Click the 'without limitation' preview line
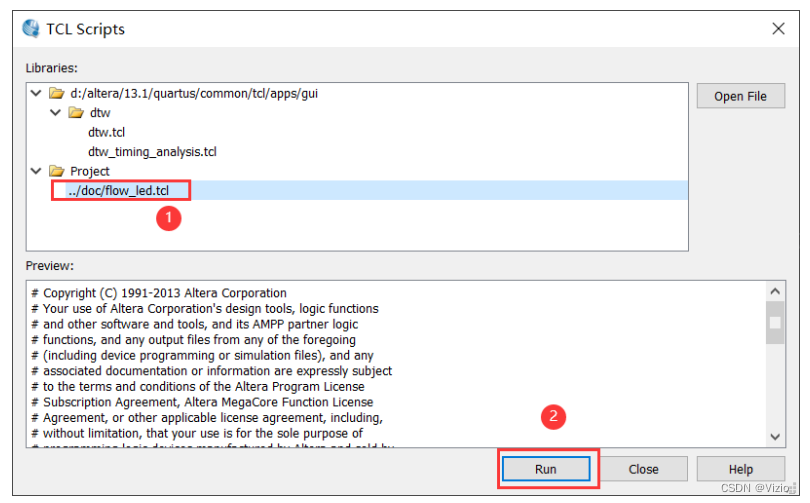Viewport: 810px width, 503px height. [x=197, y=433]
